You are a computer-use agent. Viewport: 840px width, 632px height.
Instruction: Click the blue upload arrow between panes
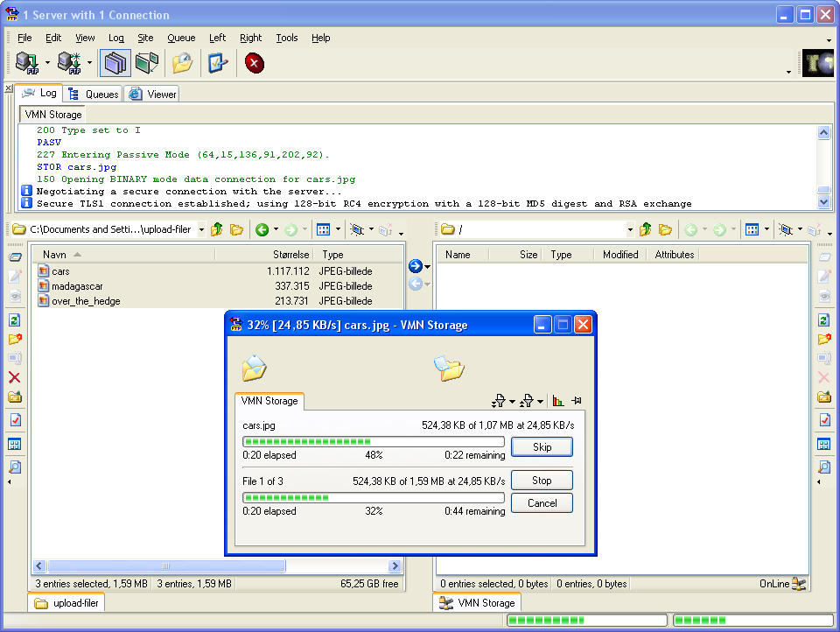click(416, 266)
